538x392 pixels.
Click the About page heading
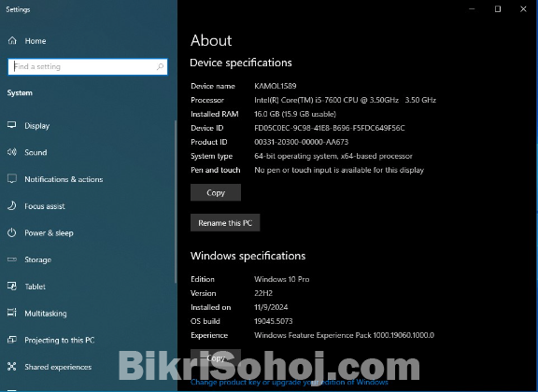(211, 40)
